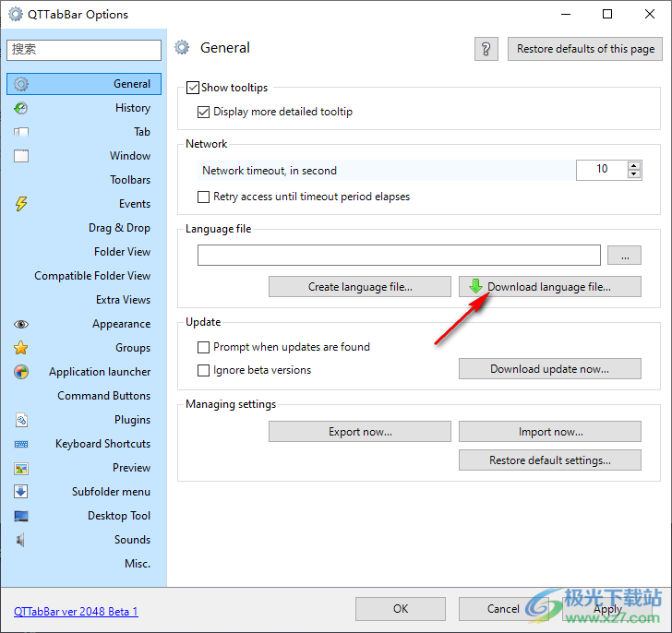The image size is (672, 633).
Task: Click the Appearance eye icon
Action: pos(21,324)
